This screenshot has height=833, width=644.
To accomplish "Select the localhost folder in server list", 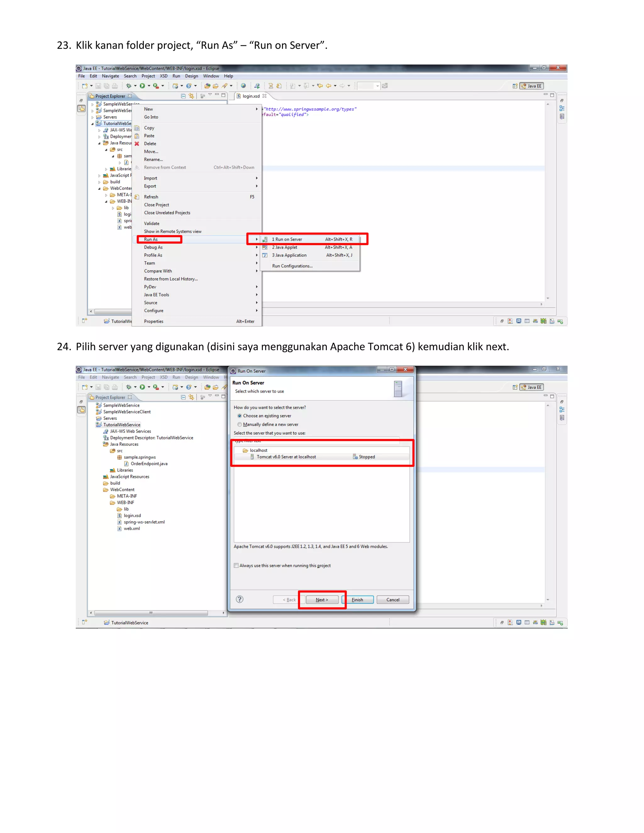I will coord(255,450).
